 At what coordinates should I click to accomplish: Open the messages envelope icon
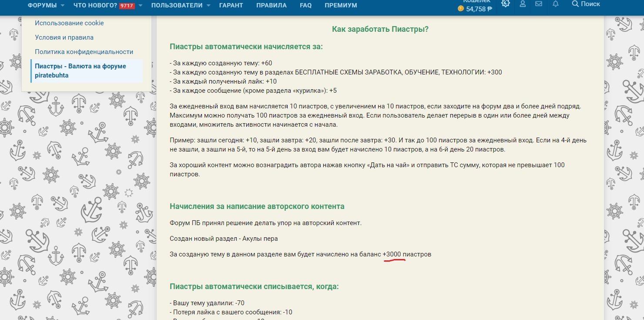pyautogui.click(x=539, y=4)
